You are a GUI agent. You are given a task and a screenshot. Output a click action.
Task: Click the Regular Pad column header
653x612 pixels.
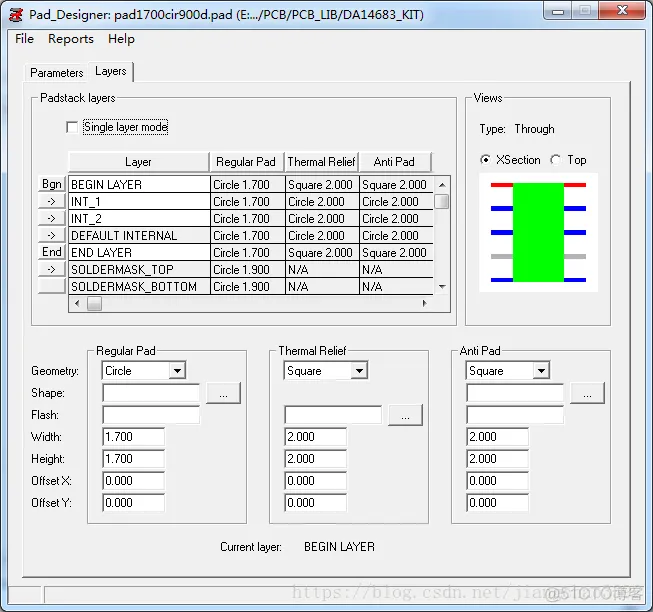tap(246, 162)
